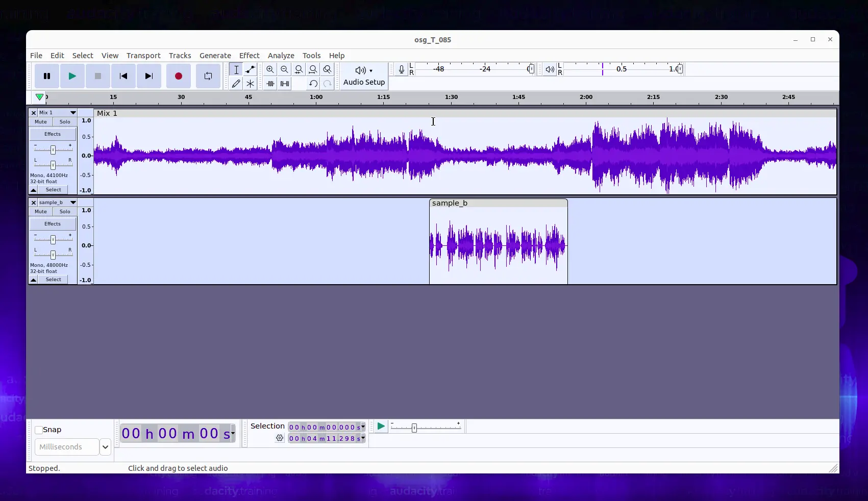Pick the Envelope tool
Screen dimensions: 868x501
click(250, 69)
